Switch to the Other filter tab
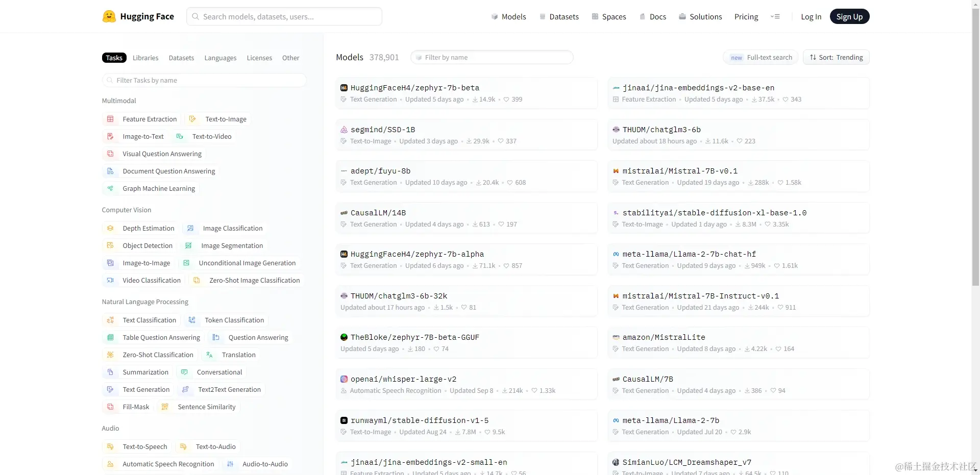The width and height of the screenshot is (980, 475). click(291, 58)
